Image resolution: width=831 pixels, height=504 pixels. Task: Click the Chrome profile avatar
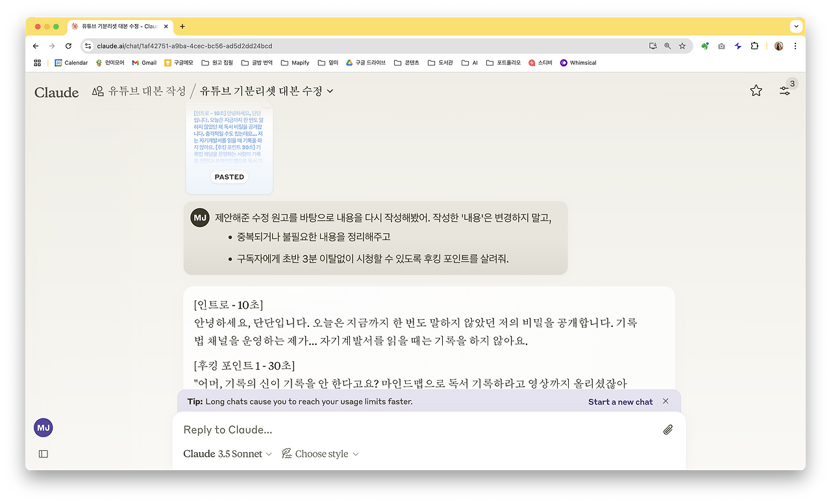[x=778, y=46]
